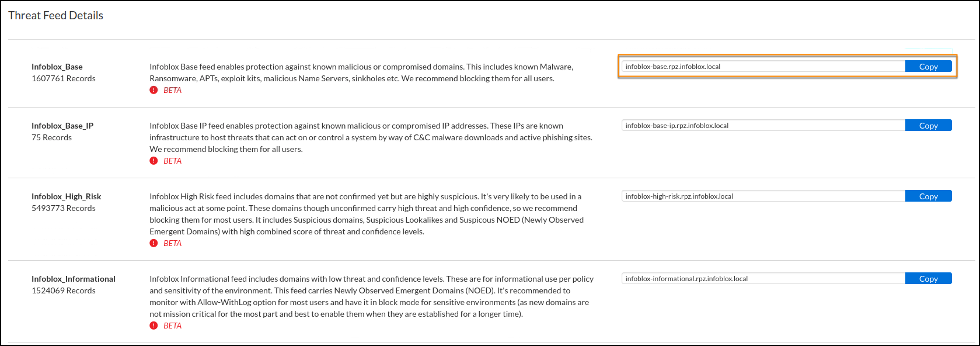Click the BETA label for Infoblox_Informational
Screen dimensions: 980x346
[173, 326]
